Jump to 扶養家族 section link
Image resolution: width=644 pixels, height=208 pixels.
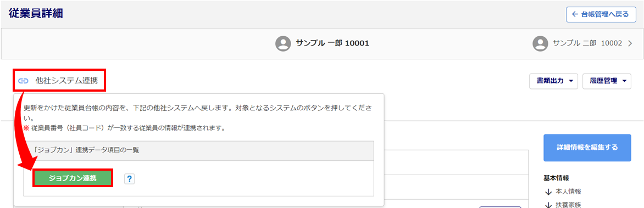point(562,205)
